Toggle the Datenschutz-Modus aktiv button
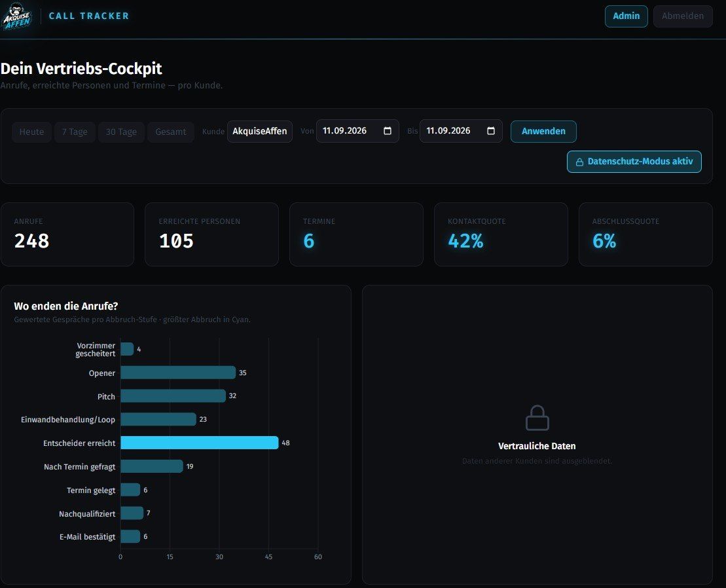The image size is (726, 588). click(634, 162)
